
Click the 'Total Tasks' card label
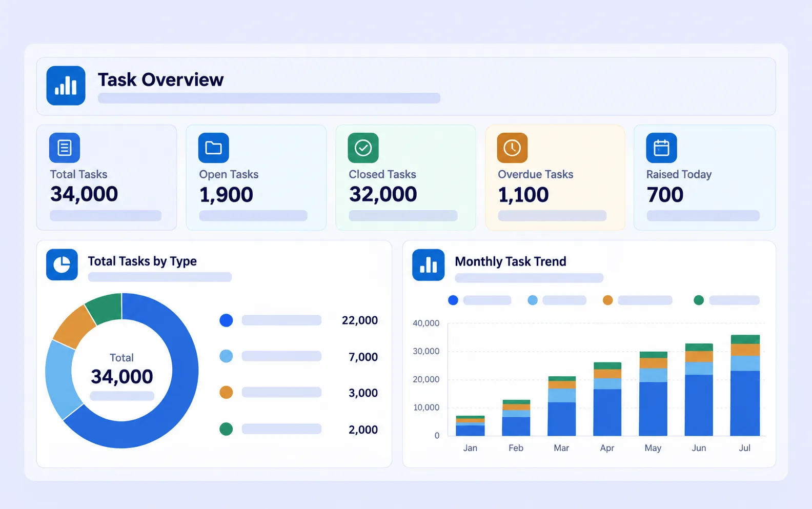pos(79,174)
